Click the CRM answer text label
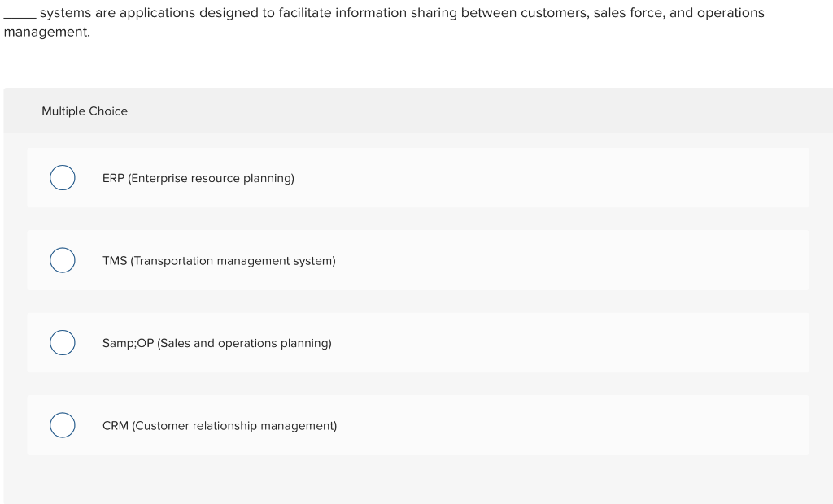This screenshot has height=504, width=833. click(x=220, y=425)
